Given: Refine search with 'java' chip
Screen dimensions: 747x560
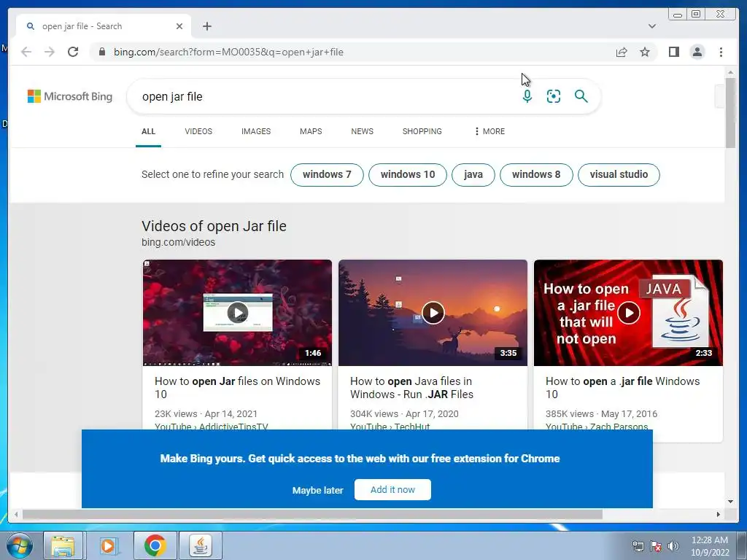Looking at the screenshot, I should (x=473, y=175).
